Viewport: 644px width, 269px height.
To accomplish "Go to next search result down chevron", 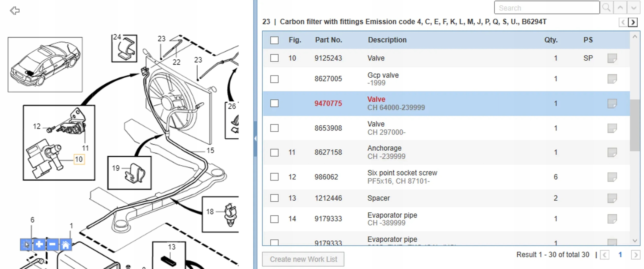I will click(x=634, y=8).
